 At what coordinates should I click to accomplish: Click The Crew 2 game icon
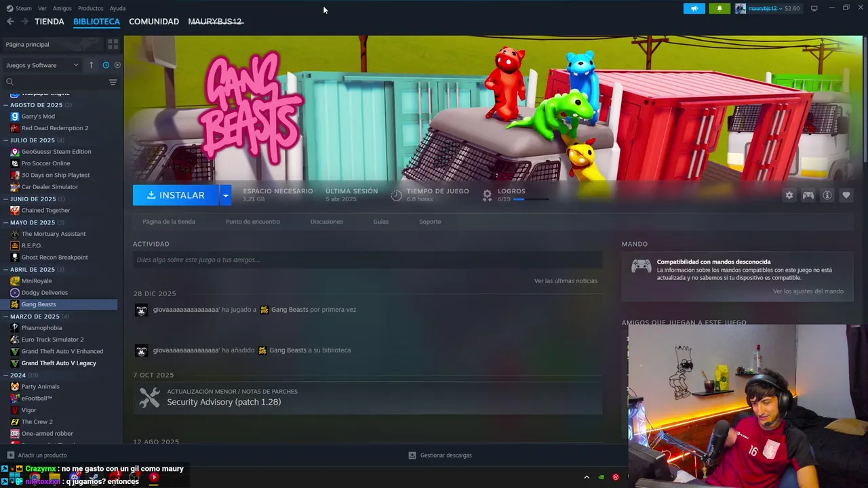15,422
